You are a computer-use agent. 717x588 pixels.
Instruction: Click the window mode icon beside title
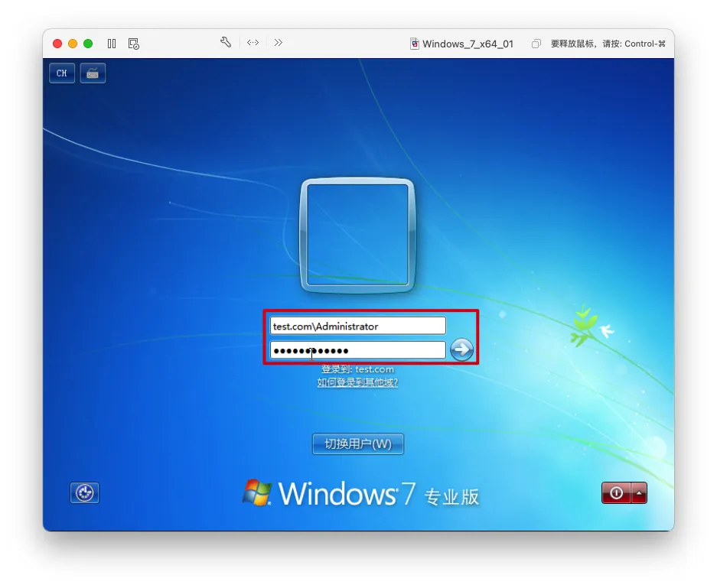pos(536,44)
